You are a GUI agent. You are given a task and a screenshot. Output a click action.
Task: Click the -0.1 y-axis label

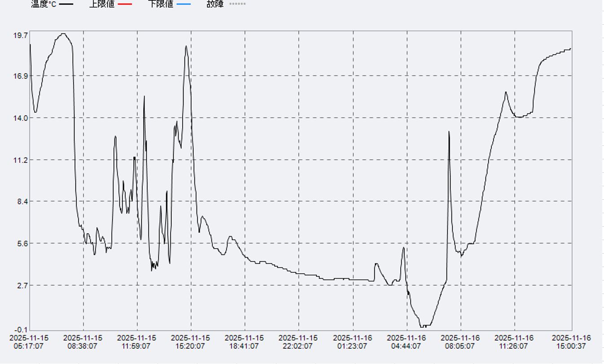pyautogui.click(x=22, y=330)
